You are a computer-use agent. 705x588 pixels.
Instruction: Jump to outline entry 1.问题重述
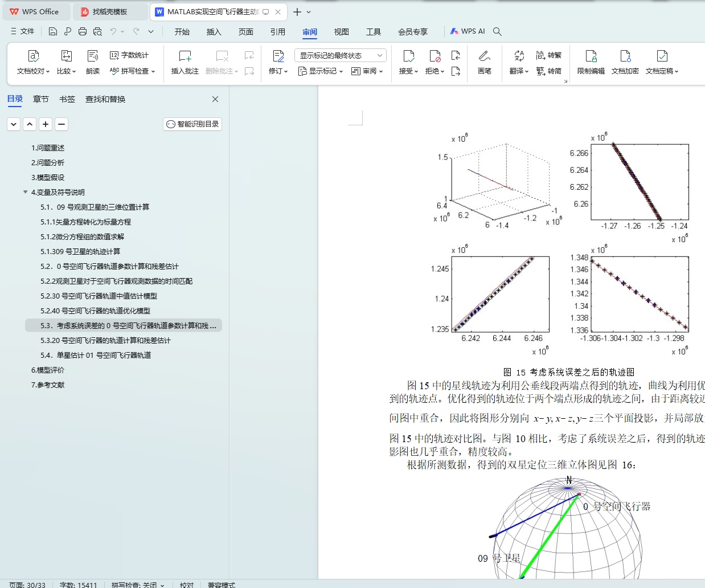(x=48, y=148)
